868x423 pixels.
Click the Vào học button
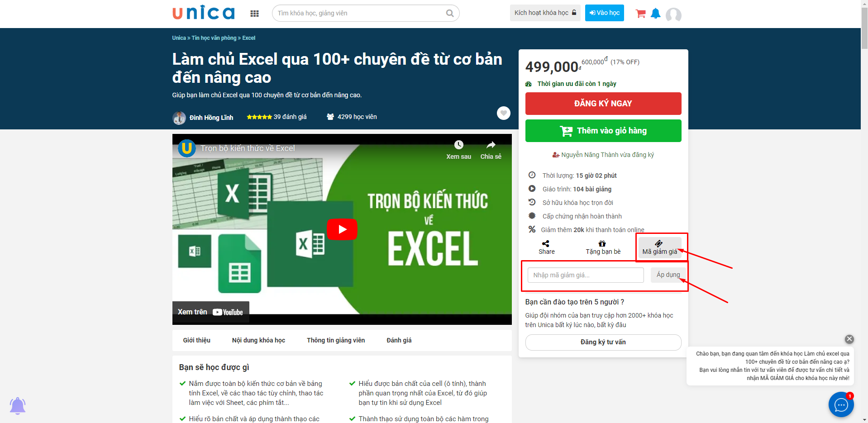click(605, 13)
